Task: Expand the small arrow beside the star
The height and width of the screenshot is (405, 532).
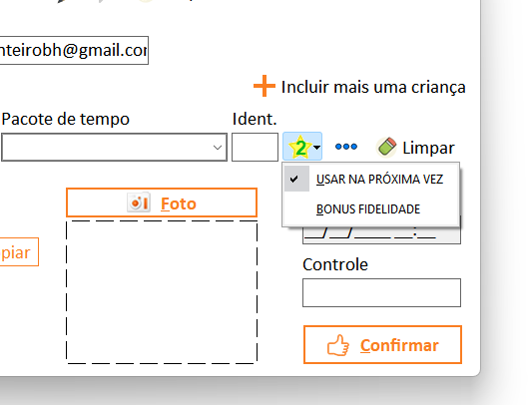Action: [x=316, y=147]
